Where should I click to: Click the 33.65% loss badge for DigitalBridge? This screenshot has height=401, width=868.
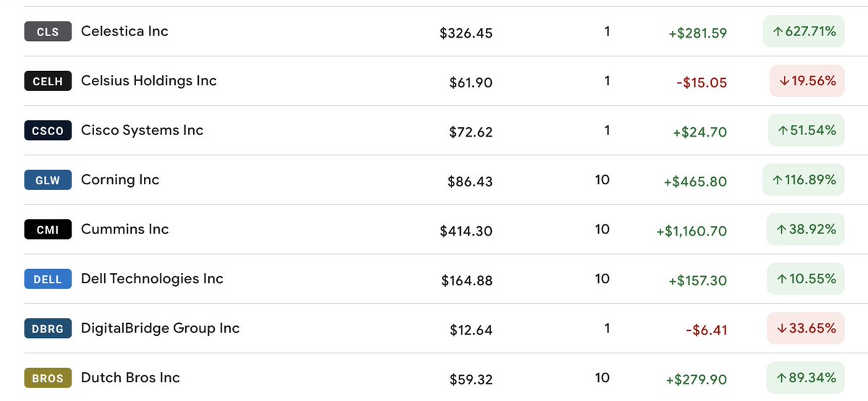coord(807,329)
